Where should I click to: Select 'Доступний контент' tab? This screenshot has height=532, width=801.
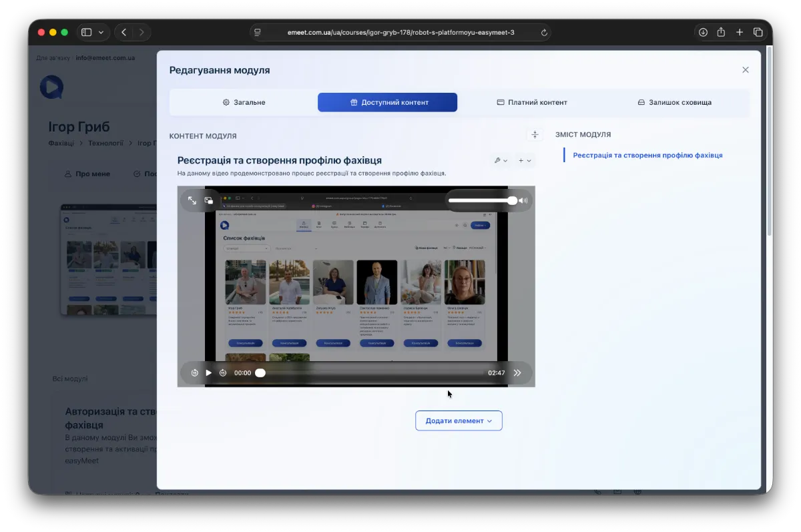[388, 102]
